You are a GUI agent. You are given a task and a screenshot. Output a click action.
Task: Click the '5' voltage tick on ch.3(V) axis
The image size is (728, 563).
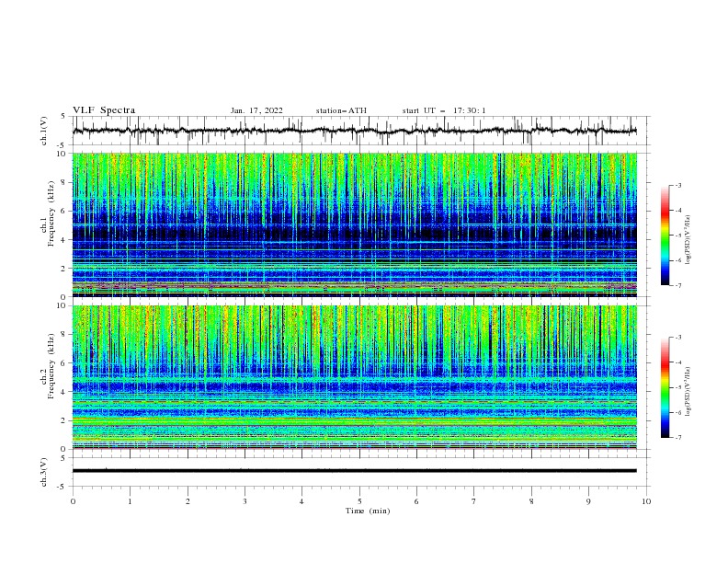click(x=63, y=458)
